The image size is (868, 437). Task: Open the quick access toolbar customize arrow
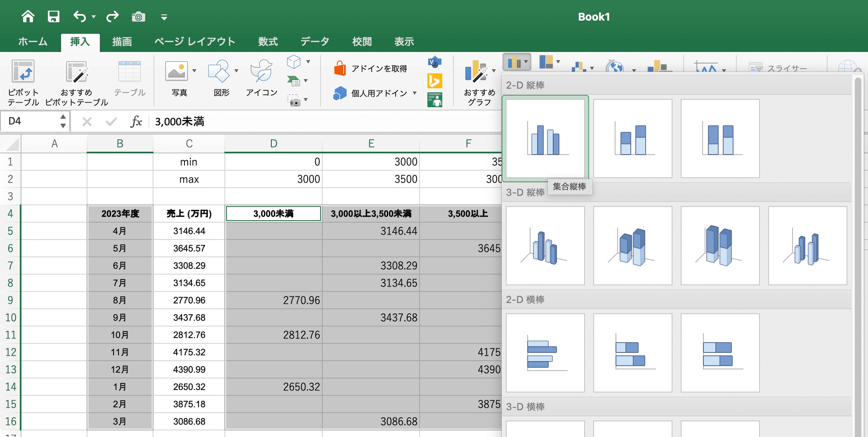pos(164,17)
